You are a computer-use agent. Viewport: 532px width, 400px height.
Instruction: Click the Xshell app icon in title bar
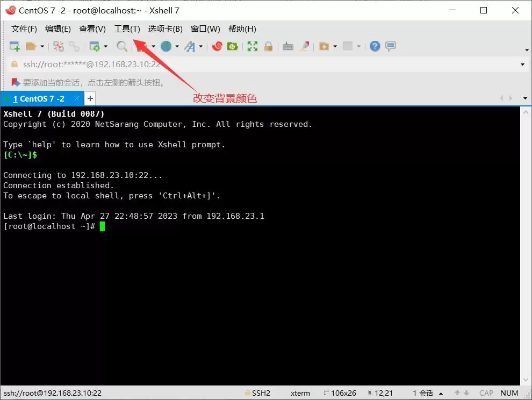point(11,10)
